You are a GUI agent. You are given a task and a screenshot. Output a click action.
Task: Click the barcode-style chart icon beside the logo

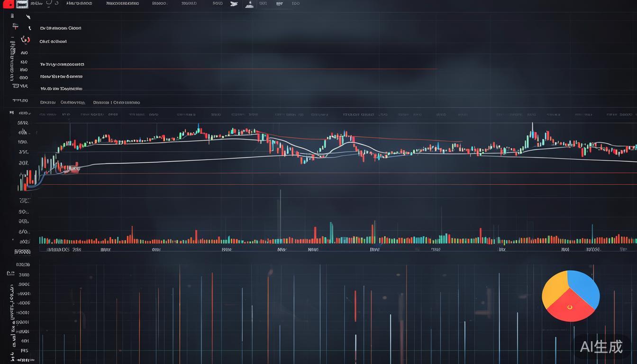pyautogui.click(x=21, y=4)
